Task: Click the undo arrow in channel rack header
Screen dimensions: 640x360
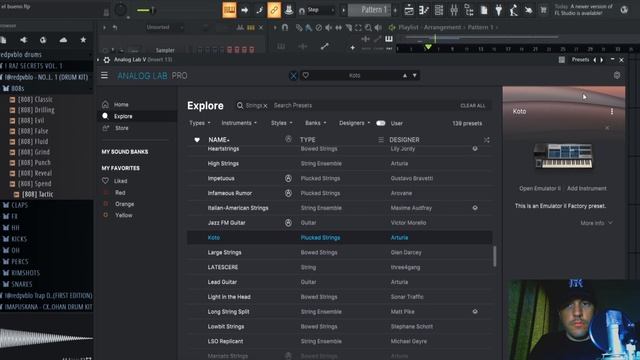Action: pyautogui.click(x=115, y=27)
